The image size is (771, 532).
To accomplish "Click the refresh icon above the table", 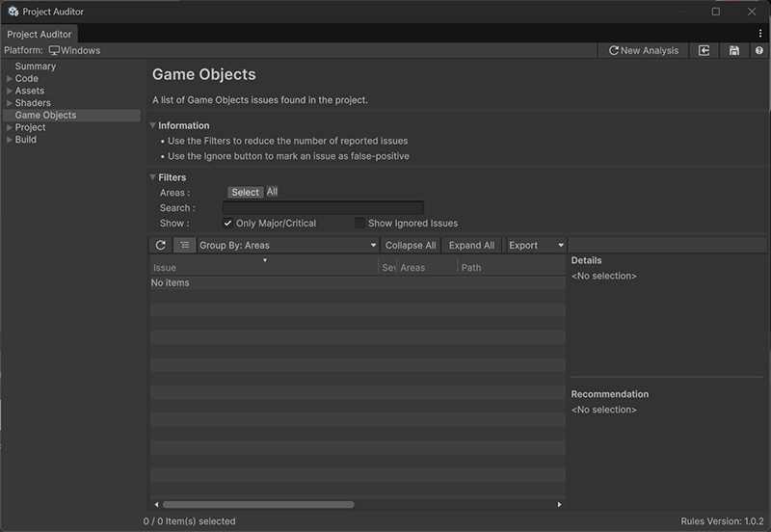I will (160, 245).
